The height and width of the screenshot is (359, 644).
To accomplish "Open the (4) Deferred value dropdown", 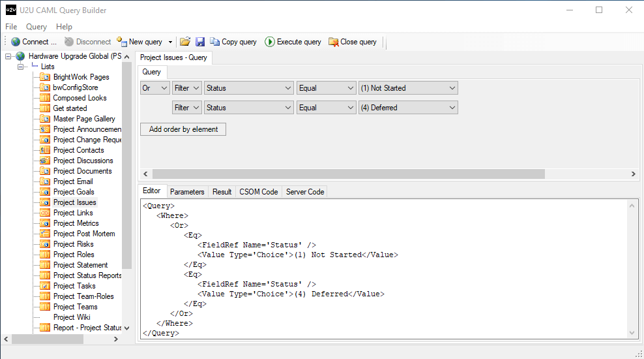I will [x=408, y=108].
